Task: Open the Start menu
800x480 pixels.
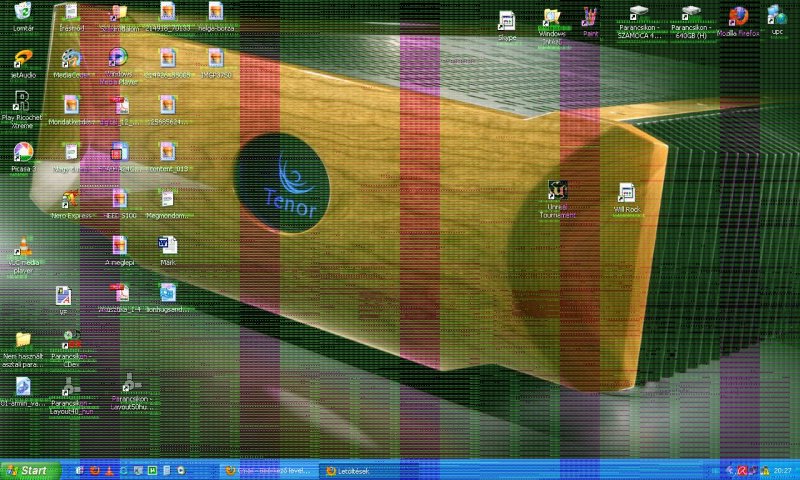Action: (x=29, y=470)
